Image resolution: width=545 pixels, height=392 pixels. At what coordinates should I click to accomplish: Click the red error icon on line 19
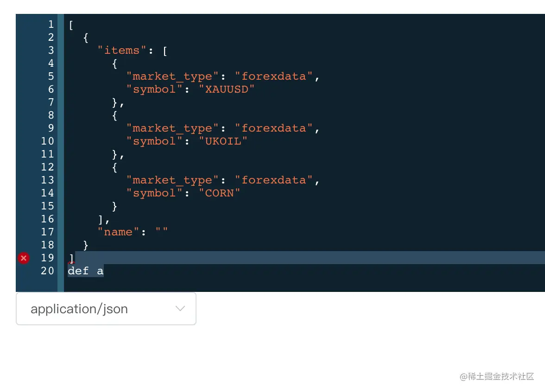[x=24, y=258]
